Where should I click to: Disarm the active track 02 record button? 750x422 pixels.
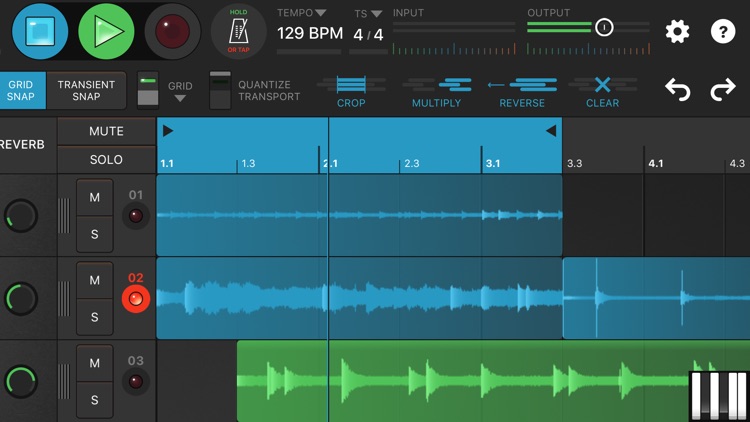pos(136,299)
